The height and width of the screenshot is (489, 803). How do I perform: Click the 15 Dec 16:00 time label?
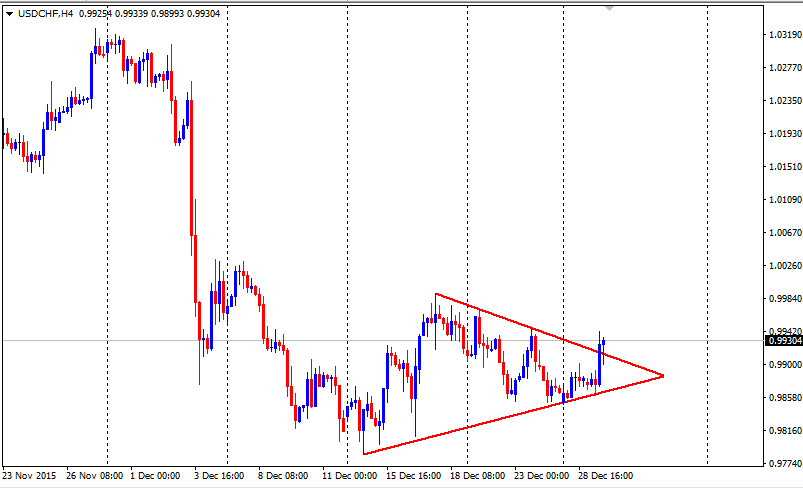click(x=414, y=476)
